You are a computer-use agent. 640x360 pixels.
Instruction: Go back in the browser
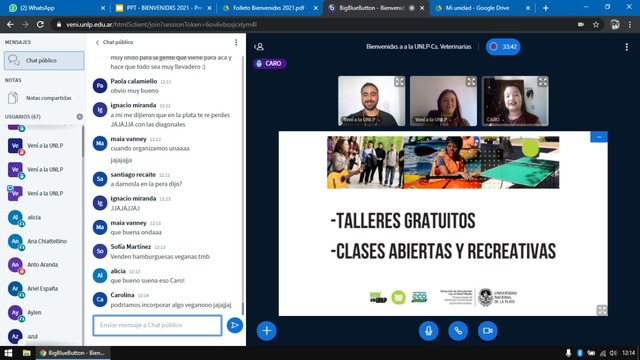click(10, 24)
